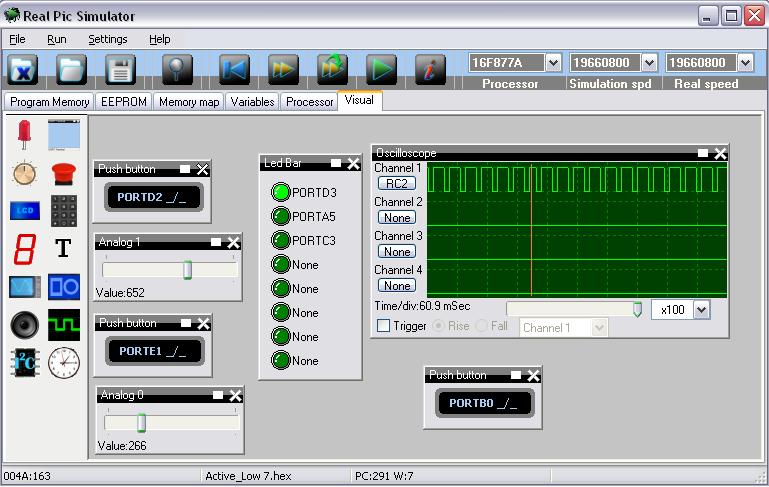The width and height of the screenshot is (769, 487).
Task: Close the Oscilloscope widget
Action: (x=720, y=154)
